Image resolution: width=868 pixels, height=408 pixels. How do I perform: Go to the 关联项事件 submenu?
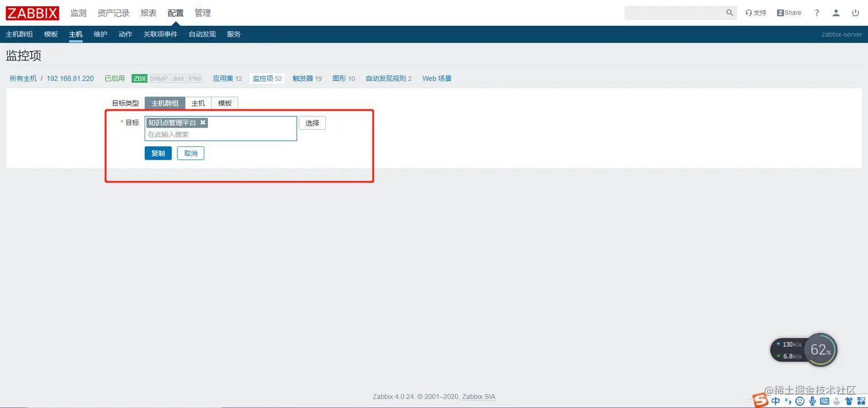pyautogui.click(x=160, y=34)
